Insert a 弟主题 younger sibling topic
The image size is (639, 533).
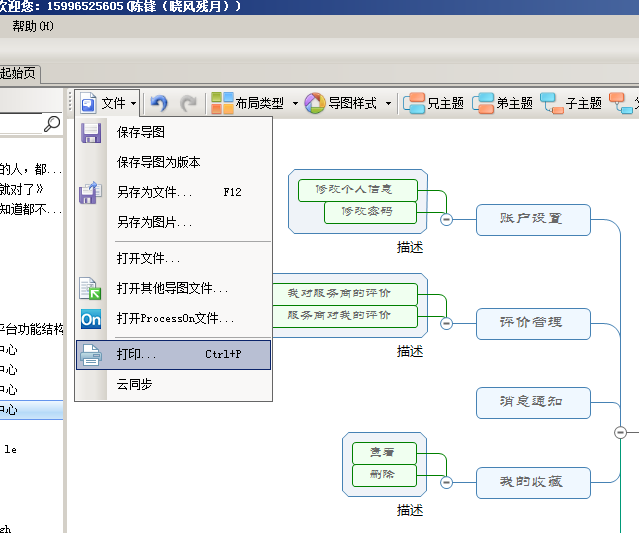[502, 103]
